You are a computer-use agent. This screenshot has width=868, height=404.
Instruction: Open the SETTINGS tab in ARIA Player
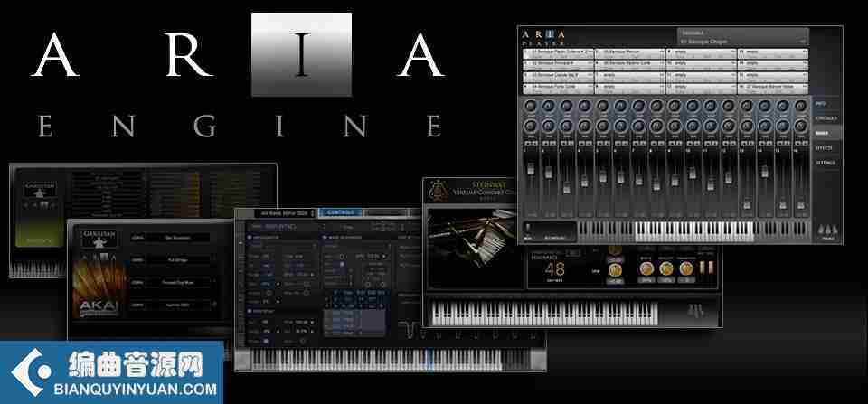coord(827,164)
